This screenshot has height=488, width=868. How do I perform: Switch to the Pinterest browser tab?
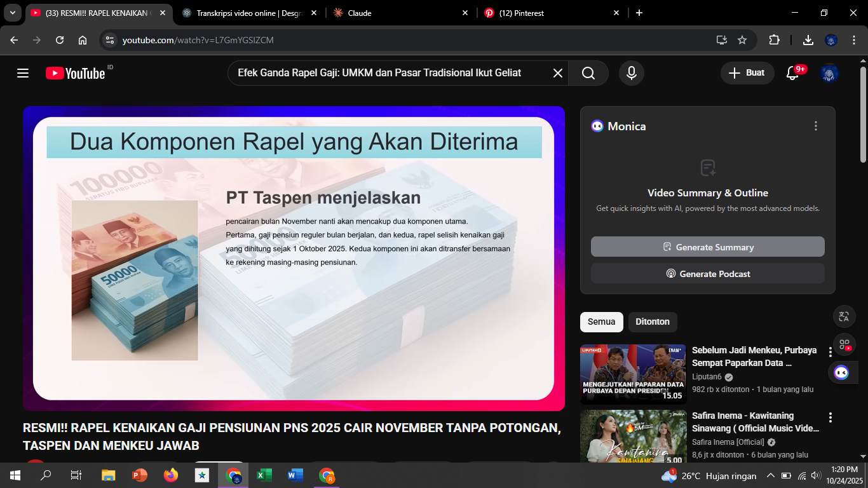point(553,13)
